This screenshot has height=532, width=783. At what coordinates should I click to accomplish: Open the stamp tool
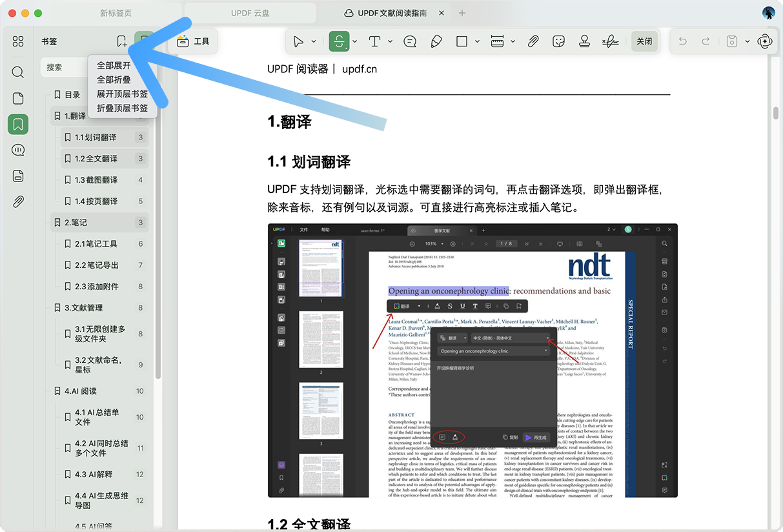(584, 41)
